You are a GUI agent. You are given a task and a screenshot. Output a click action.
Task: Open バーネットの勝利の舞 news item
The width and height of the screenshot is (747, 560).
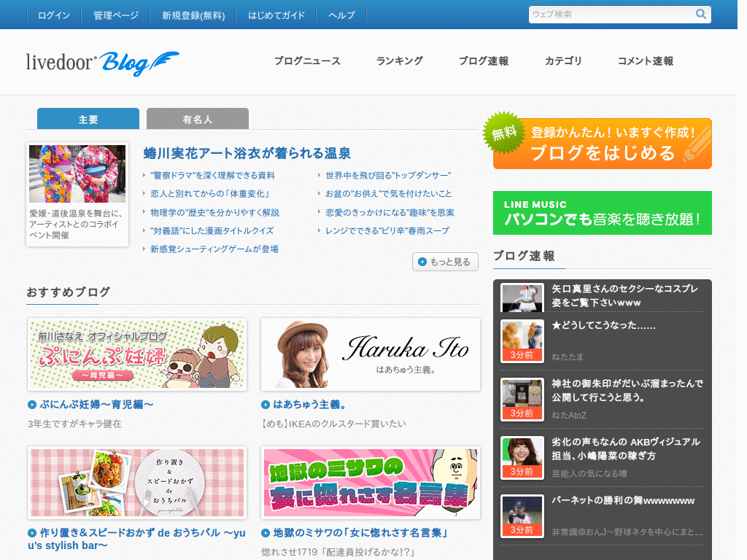[x=623, y=500]
